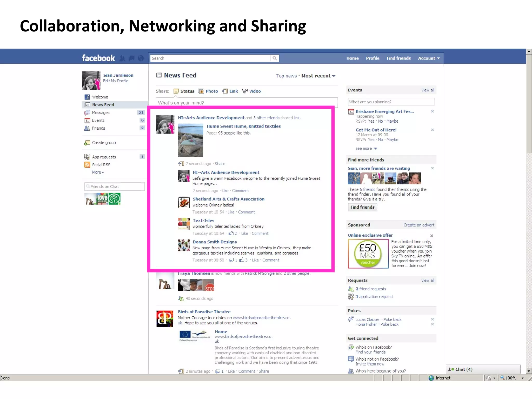The height and width of the screenshot is (399, 532).
Task: Click the Friends icon in sidebar
Action: pyautogui.click(x=87, y=128)
